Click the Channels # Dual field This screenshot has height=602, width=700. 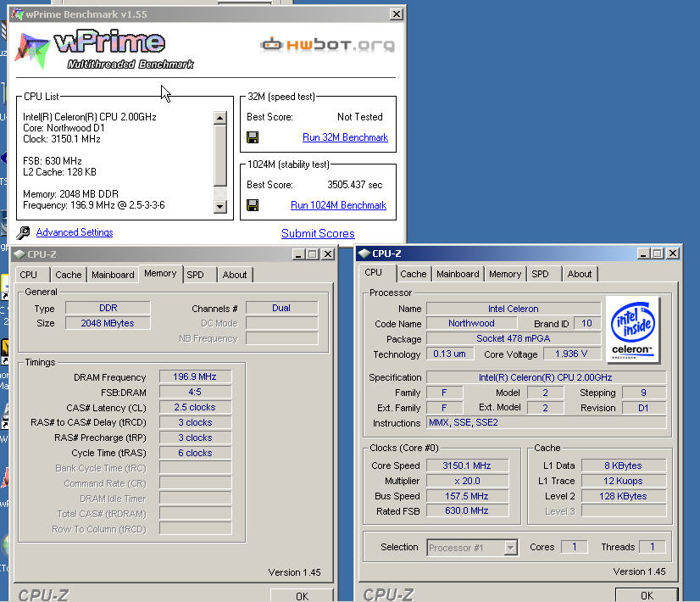point(281,308)
